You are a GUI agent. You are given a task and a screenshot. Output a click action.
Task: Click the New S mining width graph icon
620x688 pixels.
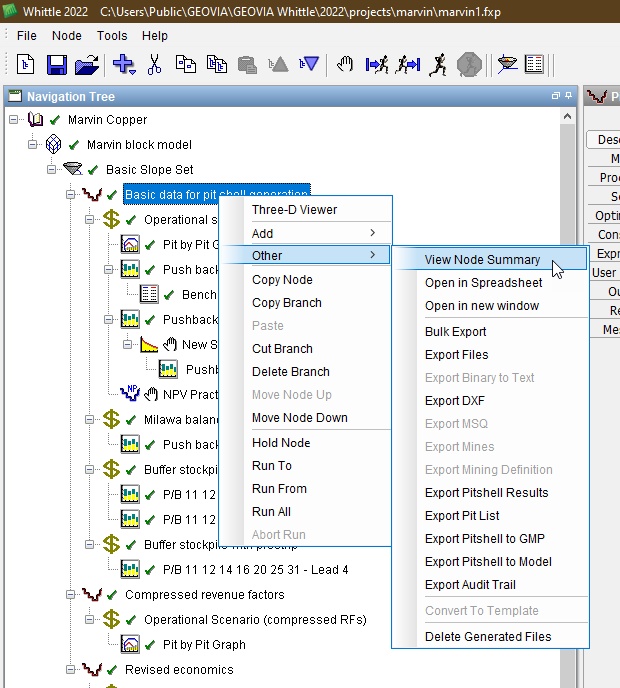[x=149, y=344]
